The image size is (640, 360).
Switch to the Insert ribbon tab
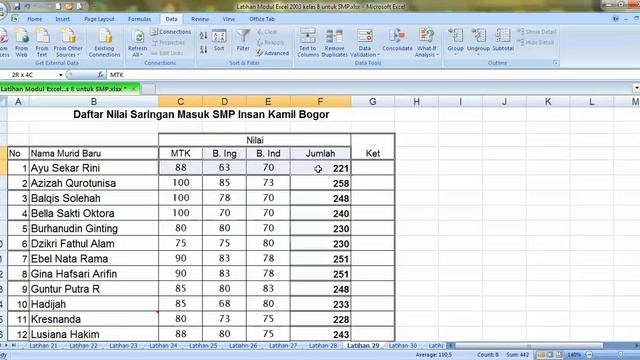click(62, 19)
